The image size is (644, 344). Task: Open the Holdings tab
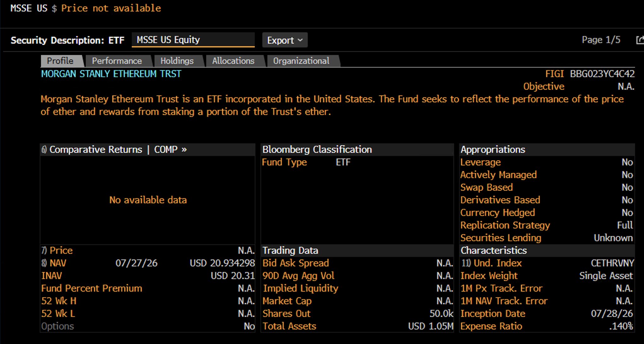(177, 61)
